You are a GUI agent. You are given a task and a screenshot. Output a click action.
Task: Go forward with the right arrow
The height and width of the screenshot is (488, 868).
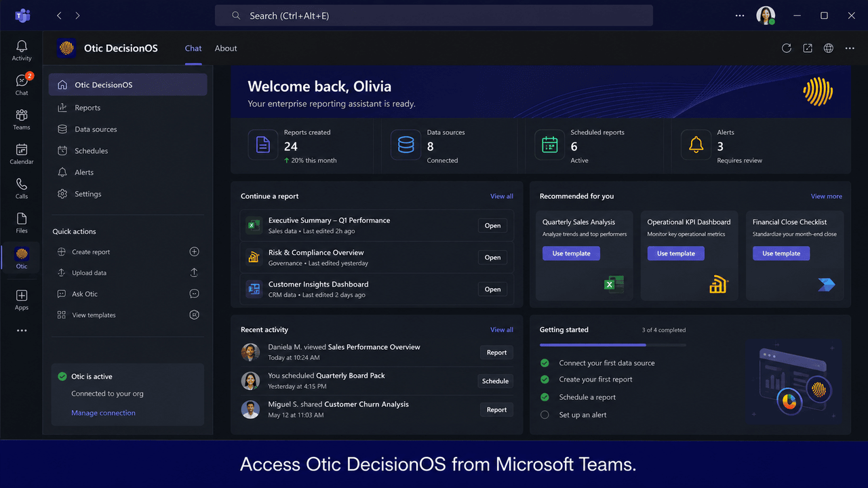[x=77, y=16]
